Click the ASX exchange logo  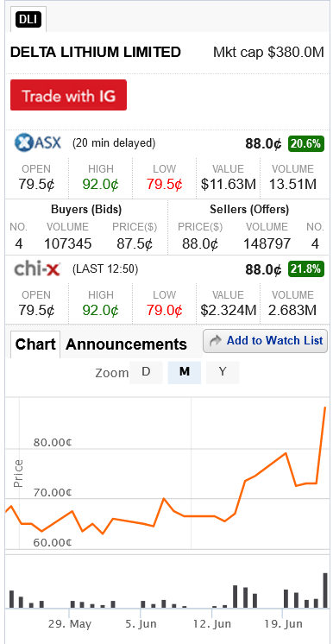[x=38, y=143]
